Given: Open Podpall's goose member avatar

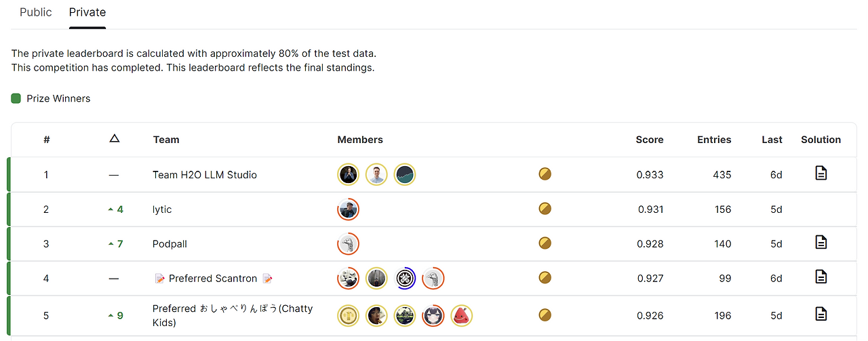Looking at the screenshot, I should (348, 243).
